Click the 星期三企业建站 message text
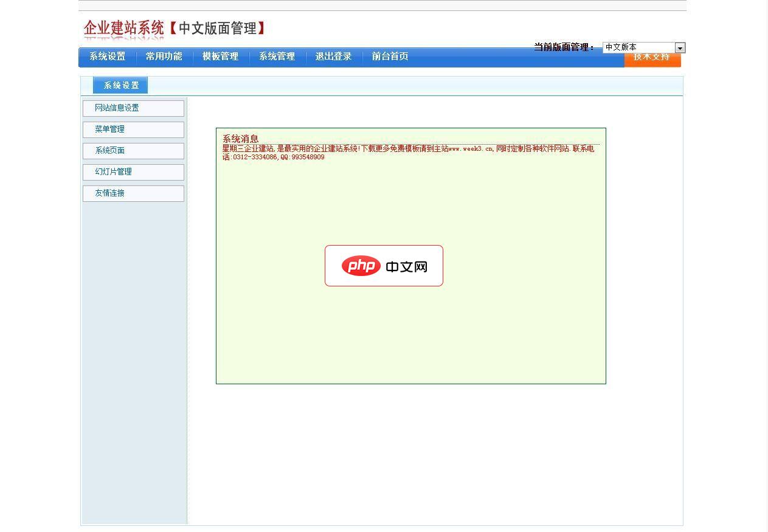The height and width of the screenshot is (532, 768). (x=408, y=153)
